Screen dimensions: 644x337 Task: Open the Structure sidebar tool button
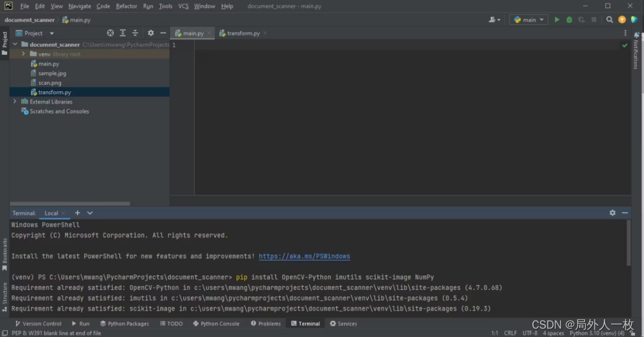point(5,296)
